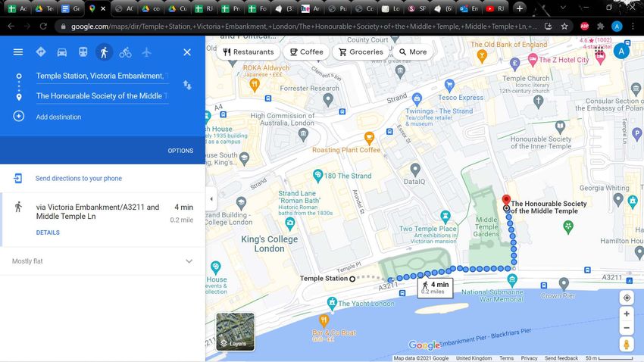The width and height of the screenshot is (644, 362).
Task: Edit the Honourable Society destination field
Action: tap(102, 96)
